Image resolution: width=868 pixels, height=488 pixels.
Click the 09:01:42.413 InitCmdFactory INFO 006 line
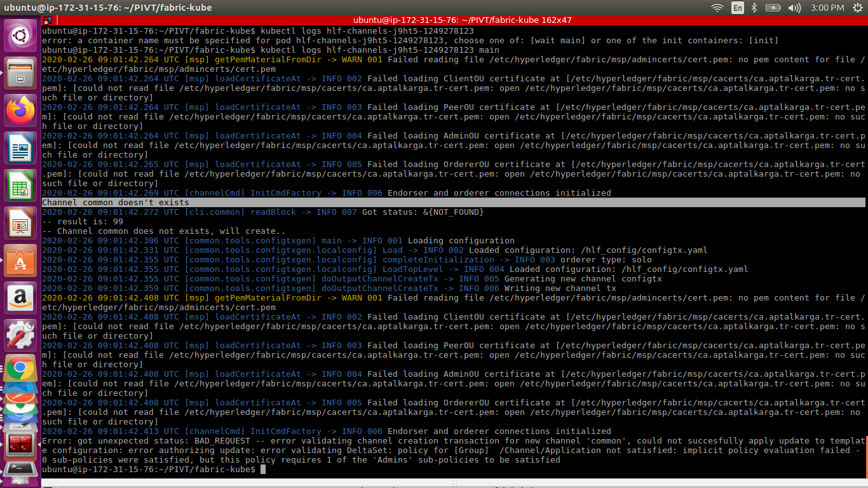click(x=327, y=431)
